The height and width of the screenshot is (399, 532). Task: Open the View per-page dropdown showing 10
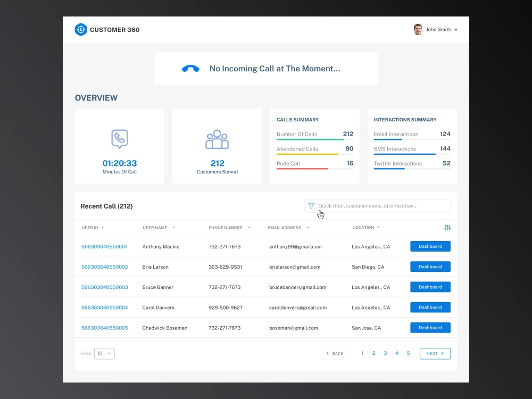coord(104,353)
